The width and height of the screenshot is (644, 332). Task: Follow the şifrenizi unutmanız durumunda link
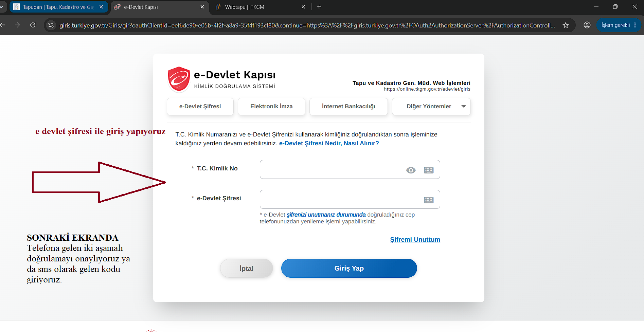(x=326, y=215)
